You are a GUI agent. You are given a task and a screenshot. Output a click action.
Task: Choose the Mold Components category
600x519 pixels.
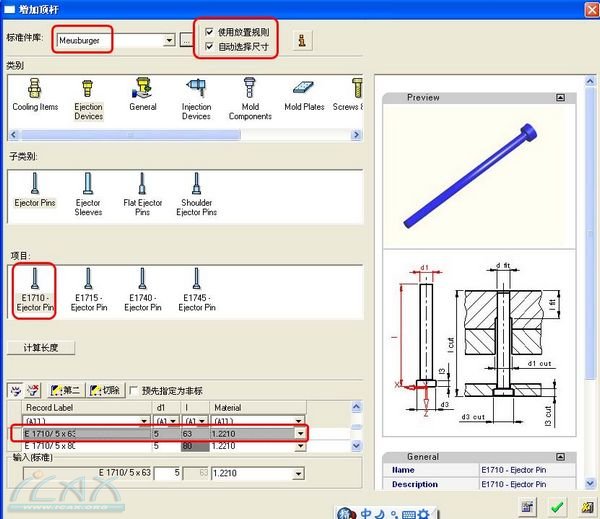(x=250, y=99)
